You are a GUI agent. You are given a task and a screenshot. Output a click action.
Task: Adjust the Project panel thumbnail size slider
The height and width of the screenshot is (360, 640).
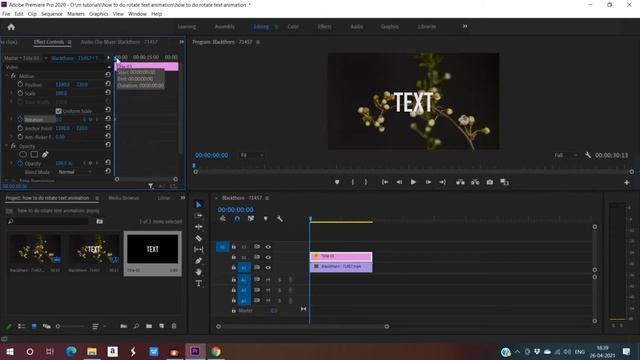70,326
